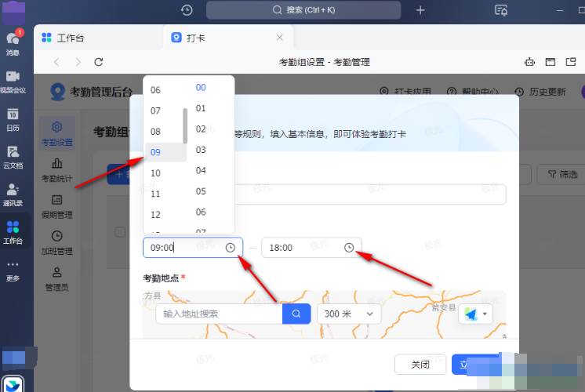Screen dimensions: 585x392
Task: Open the screen notification icon in title bar
Action: [x=501, y=10]
